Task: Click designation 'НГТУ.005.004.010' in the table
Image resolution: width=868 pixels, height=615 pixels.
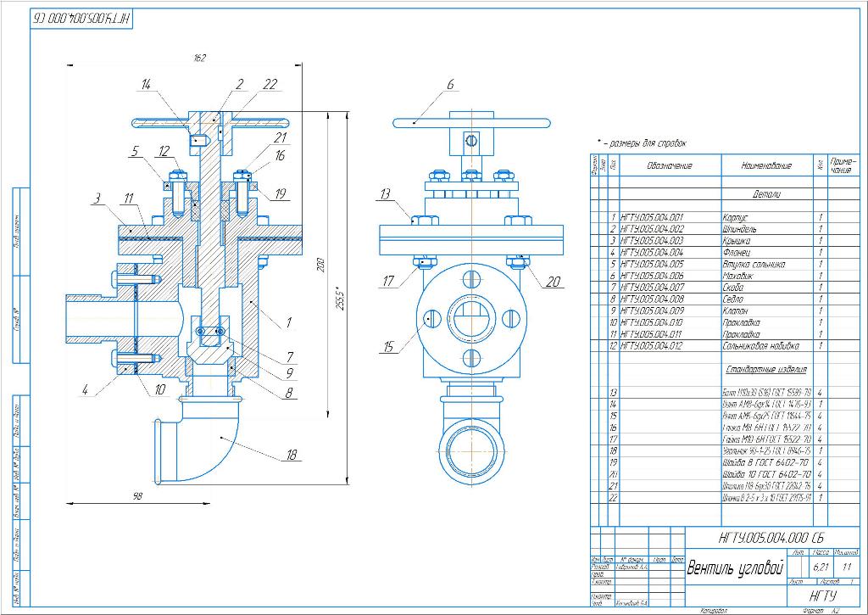Action: [x=652, y=322]
